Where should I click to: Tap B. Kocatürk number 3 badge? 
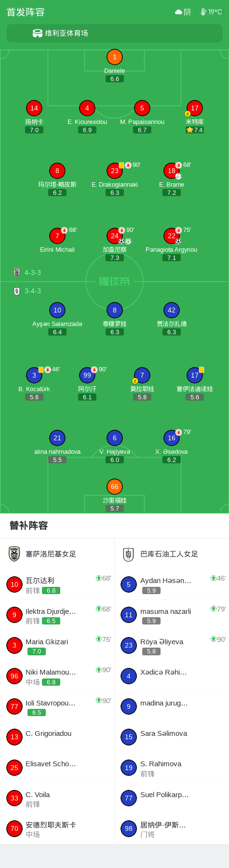(34, 375)
